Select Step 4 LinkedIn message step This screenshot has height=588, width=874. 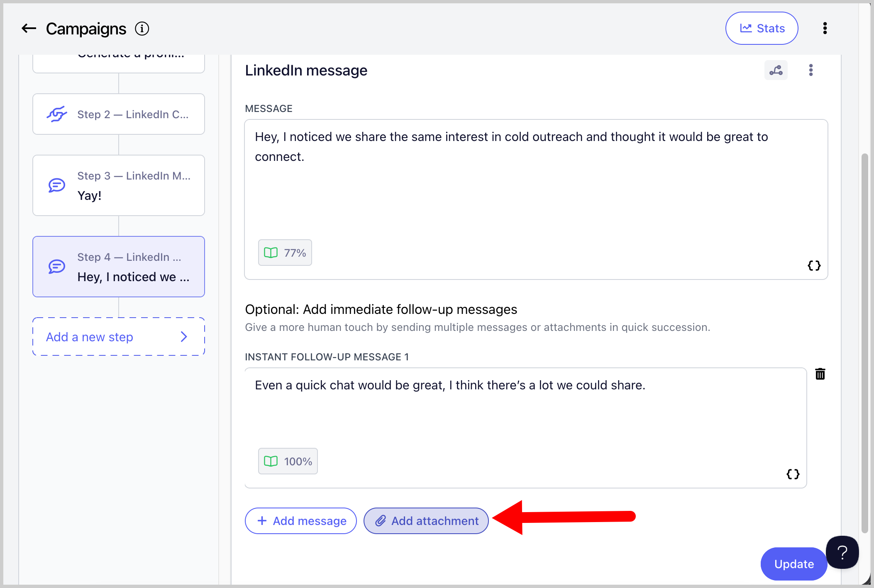(119, 267)
